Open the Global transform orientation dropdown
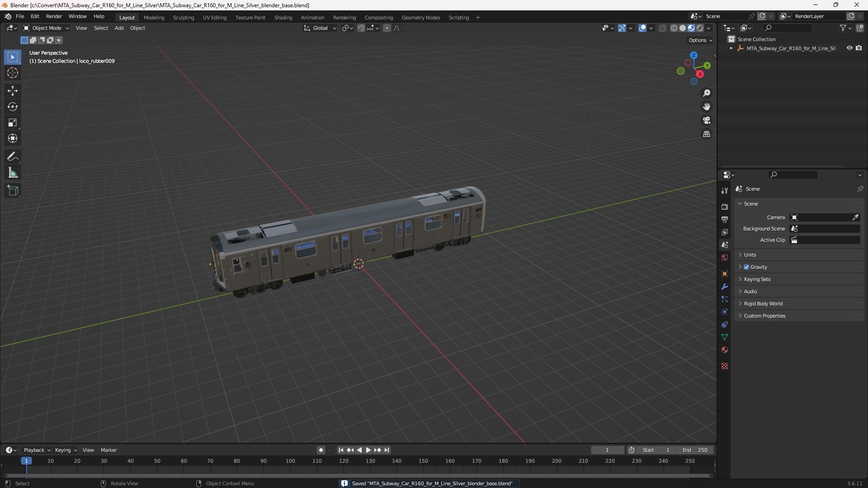 [x=320, y=28]
